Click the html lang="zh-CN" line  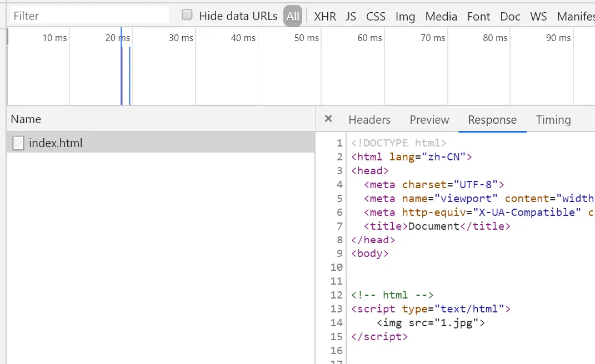pyautogui.click(x=411, y=157)
